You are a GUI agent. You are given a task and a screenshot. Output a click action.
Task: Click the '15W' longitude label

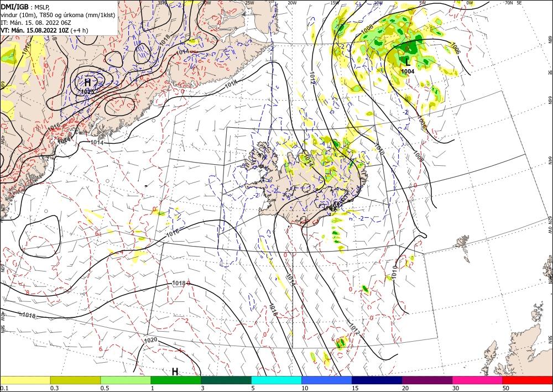coord(335,3)
